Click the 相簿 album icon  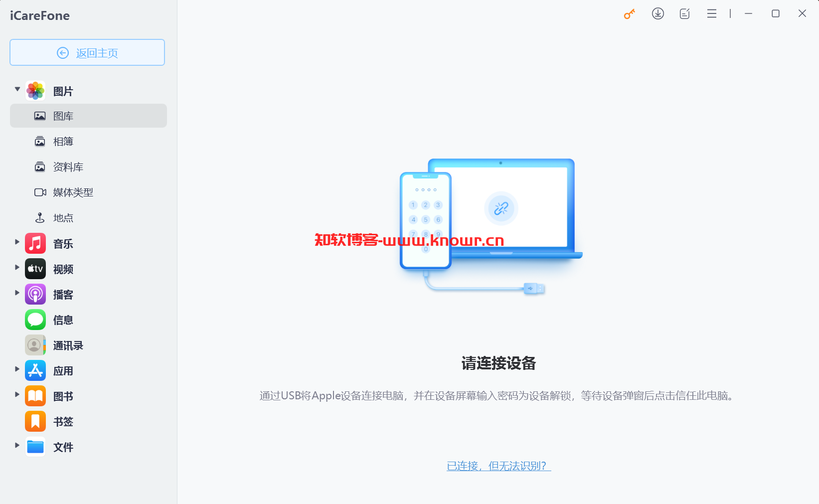[40, 142]
